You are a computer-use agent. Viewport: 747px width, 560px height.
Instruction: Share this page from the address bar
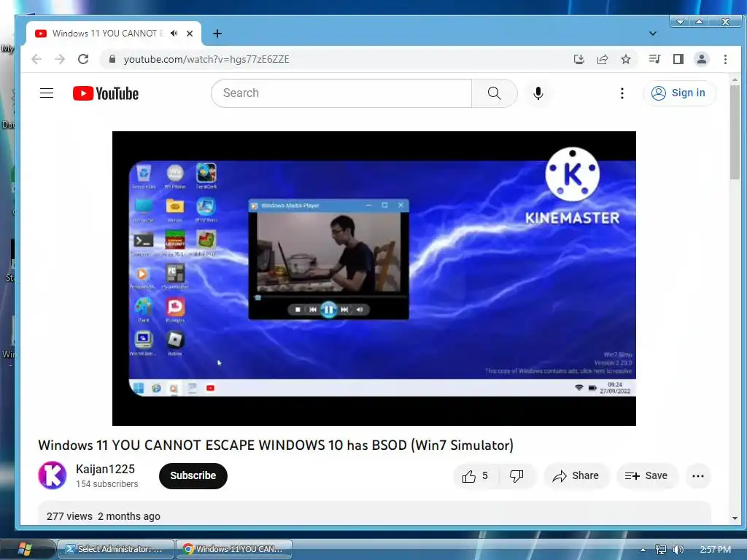[x=602, y=59]
